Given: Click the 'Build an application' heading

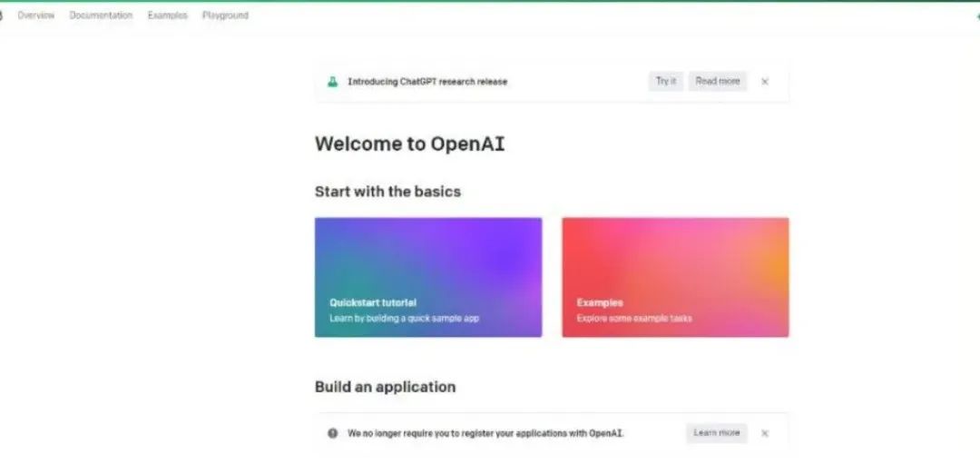Looking at the screenshot, I should tap(385, 387).
